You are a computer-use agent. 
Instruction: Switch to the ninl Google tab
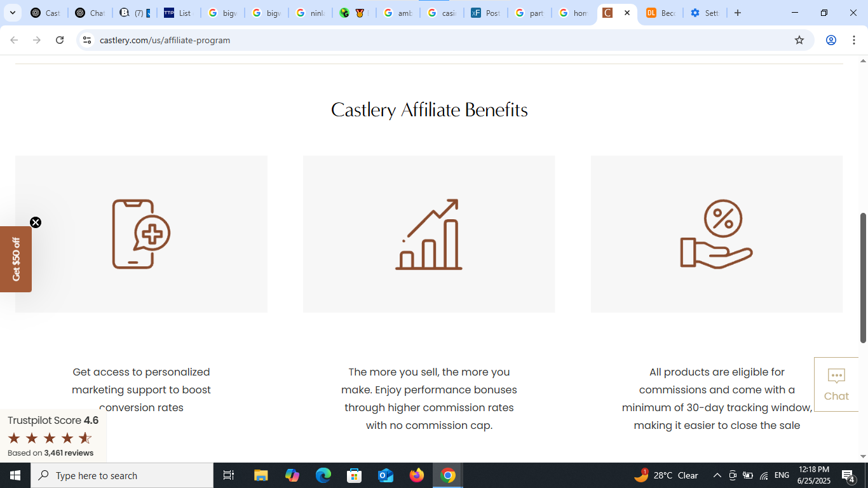tap(311, 13)
